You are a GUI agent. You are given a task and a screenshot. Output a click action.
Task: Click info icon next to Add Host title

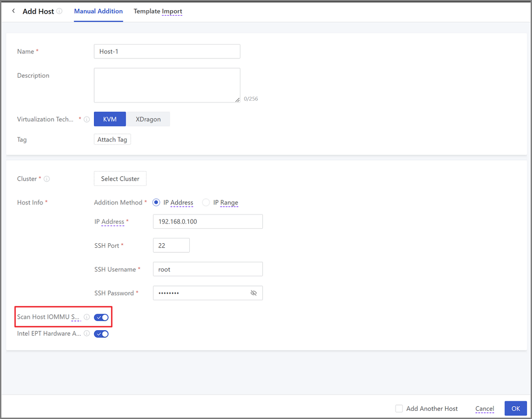click(59, 11)
